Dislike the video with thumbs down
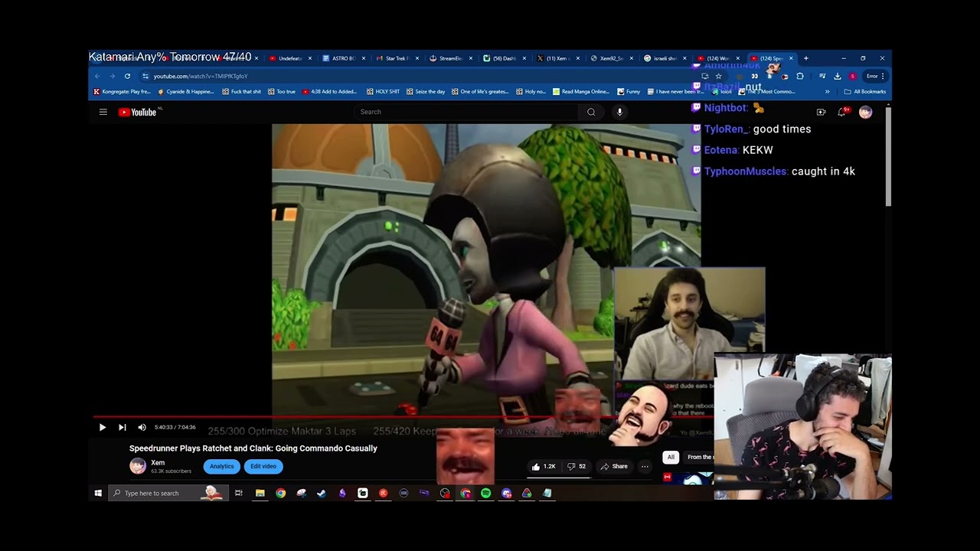This screenshot has width=980, height=551. point(577,466)
